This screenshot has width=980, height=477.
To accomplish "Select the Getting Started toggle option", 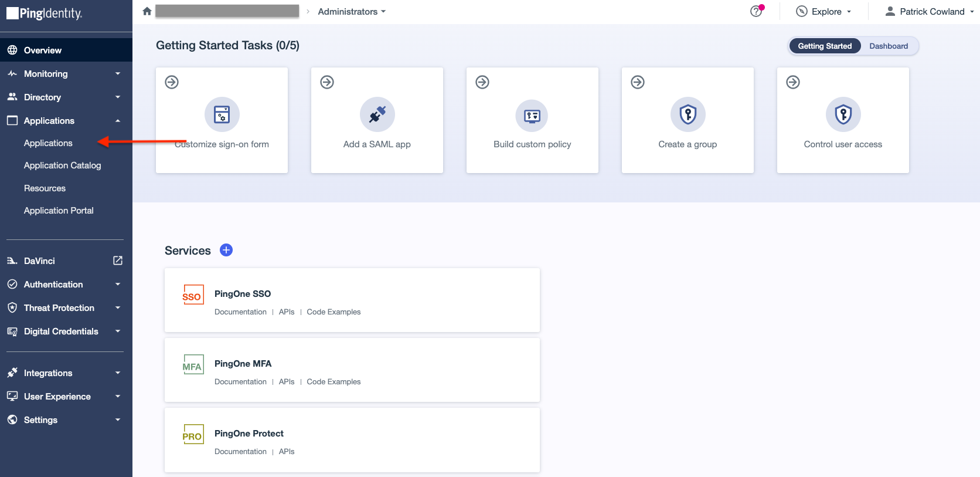I will [x=824, y=46].
